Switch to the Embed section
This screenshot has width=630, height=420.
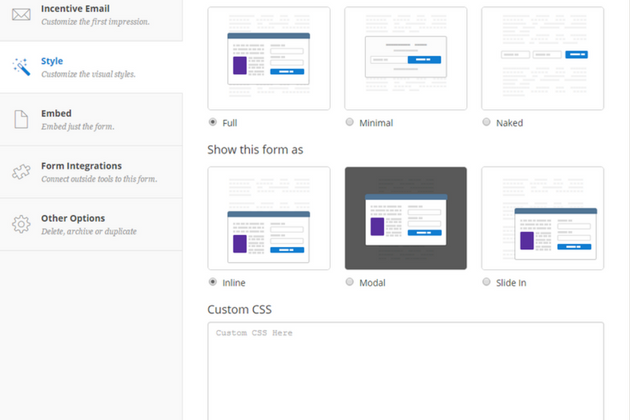point(91,119)
